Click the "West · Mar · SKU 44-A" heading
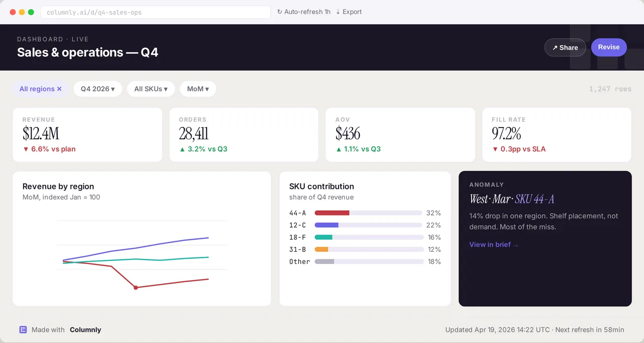 (x=512, y=199)
